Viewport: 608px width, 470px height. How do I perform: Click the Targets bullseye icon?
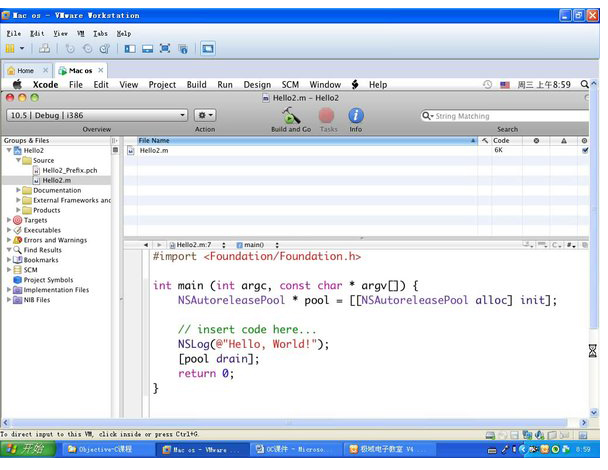coord(17,220)
